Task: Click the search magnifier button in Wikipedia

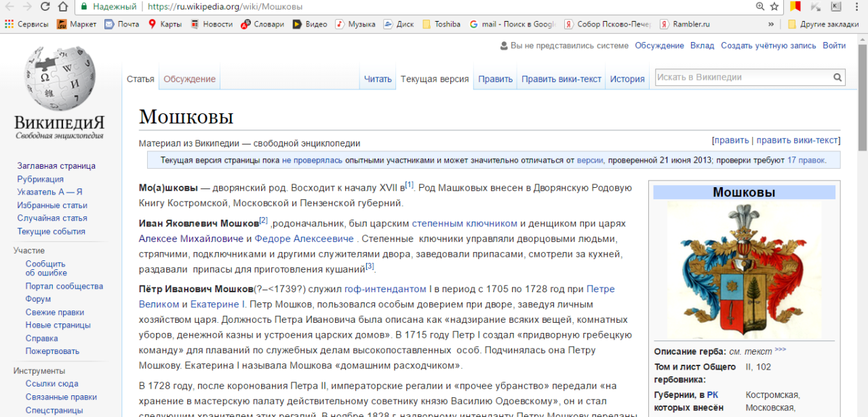Action: [x=838, y=77]
